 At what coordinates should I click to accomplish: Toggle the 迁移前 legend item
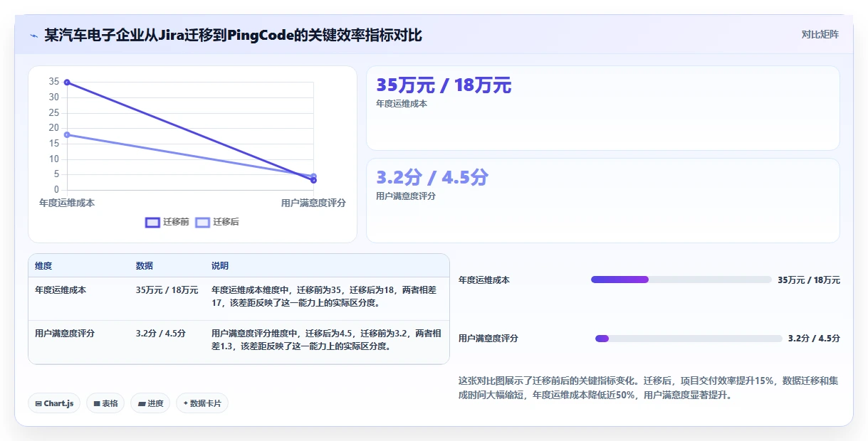click(x=167, y=222)
